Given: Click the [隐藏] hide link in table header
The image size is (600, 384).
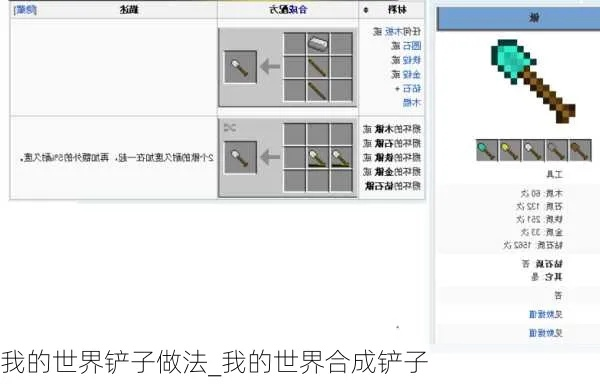Looking at the screenshot, I should pyautogui.click(x=25, y=10).
